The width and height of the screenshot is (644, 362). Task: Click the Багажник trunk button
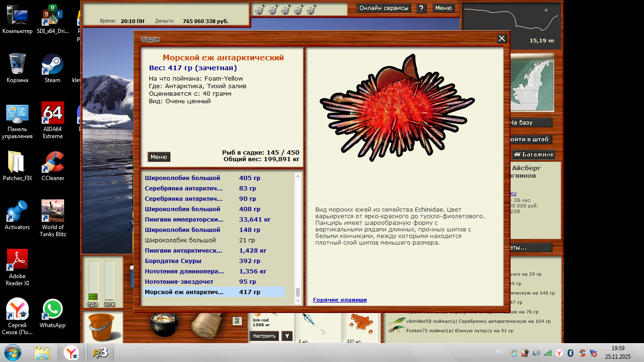(x=534, y=155)
